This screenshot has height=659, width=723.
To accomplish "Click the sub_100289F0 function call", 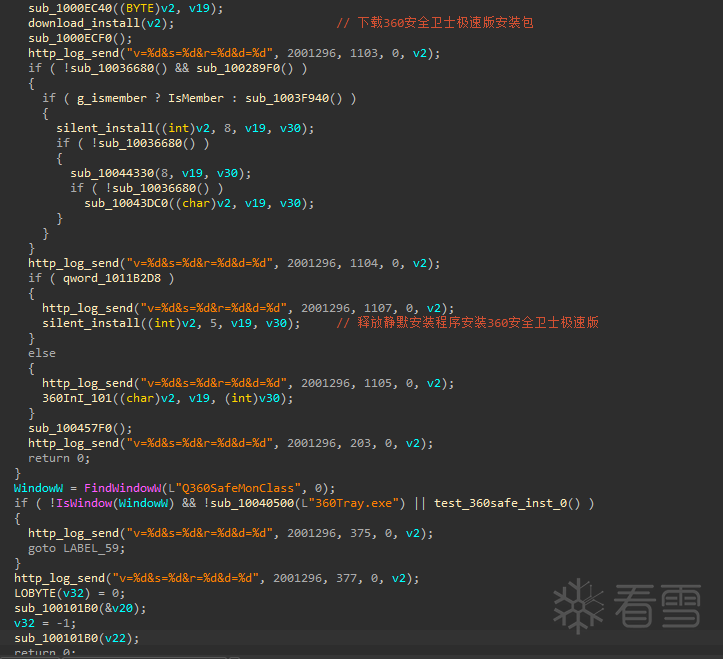I will pyautogui.click(x=245, y=68).
